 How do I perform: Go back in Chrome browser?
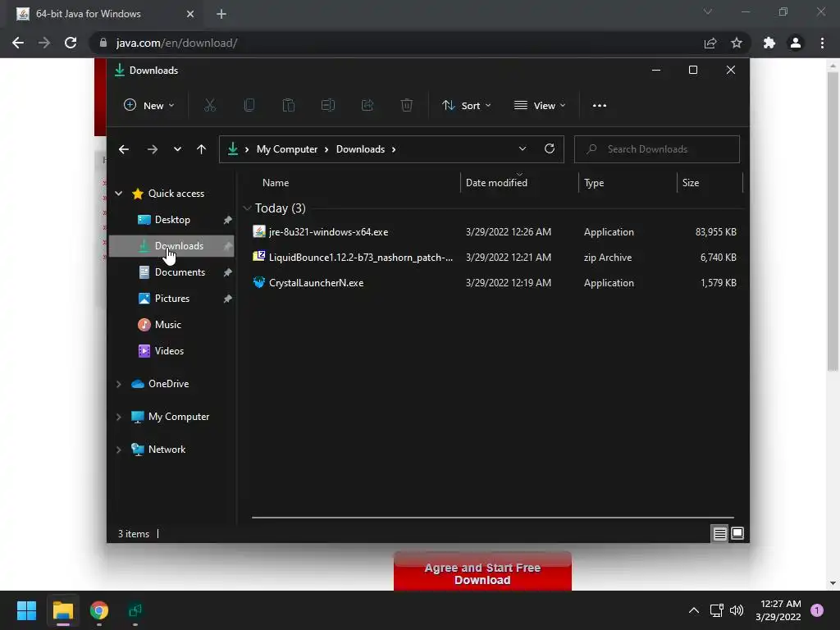coord(18,43)
